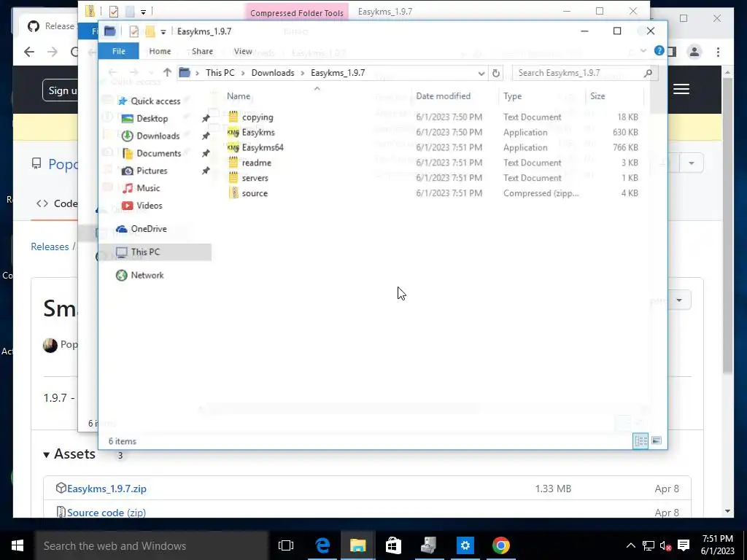Collapse the Assets section triangle
This screenshot has width=747, height=560.
point(46,455)
